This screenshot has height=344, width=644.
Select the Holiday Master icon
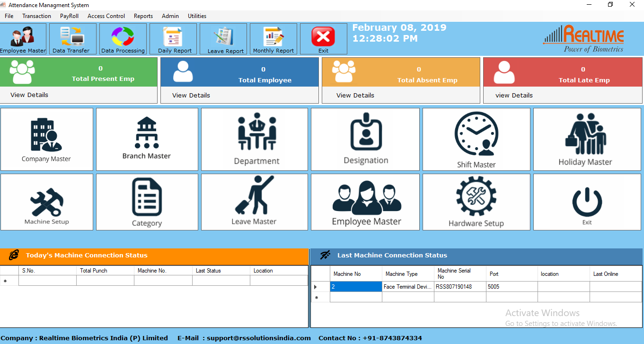pos(587,139)
